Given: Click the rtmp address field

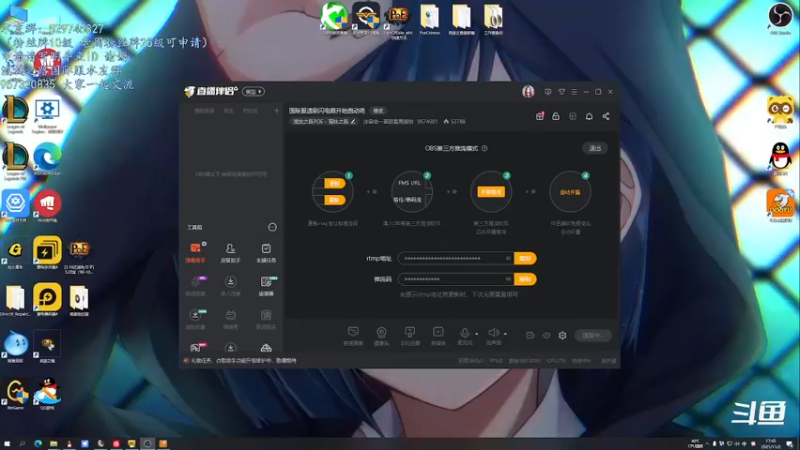Looking at the screenshot, I should point(456,259).
